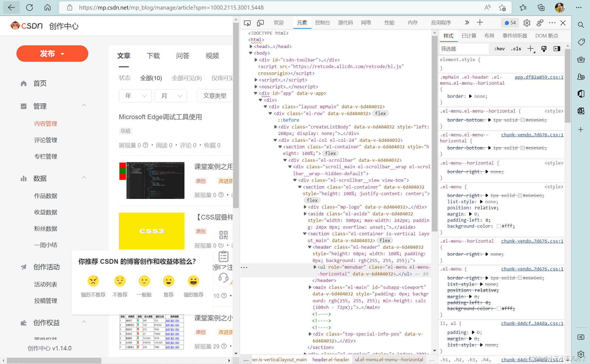
Task: Click the new style rule plus icon
Action: pyautogui.click(x=530, y=49)
